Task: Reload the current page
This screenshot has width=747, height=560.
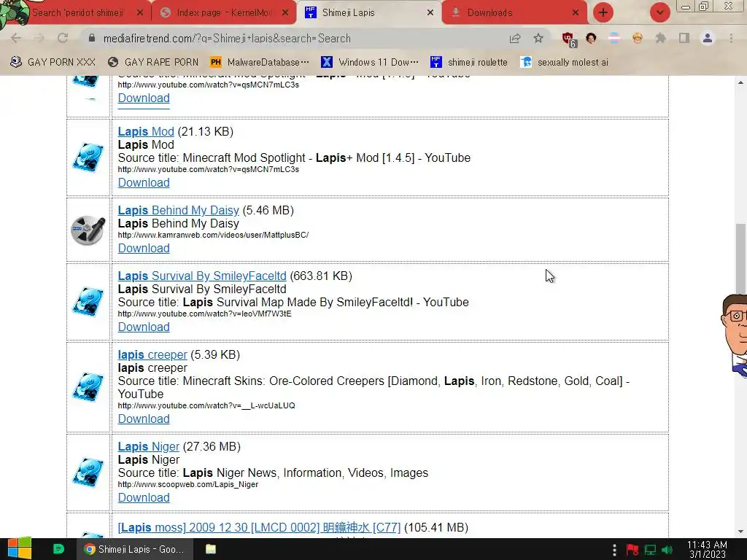Action: pos(63,38)
